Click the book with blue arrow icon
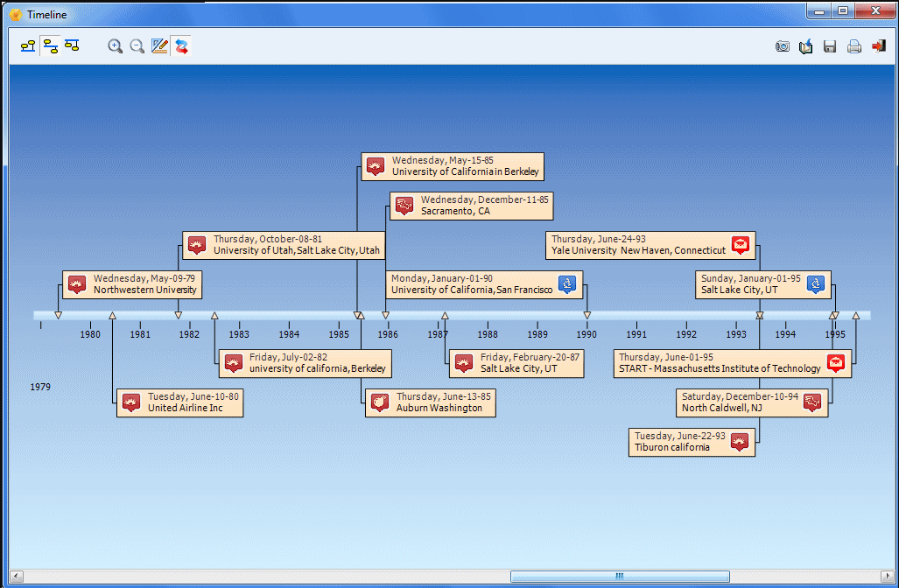 806,46
